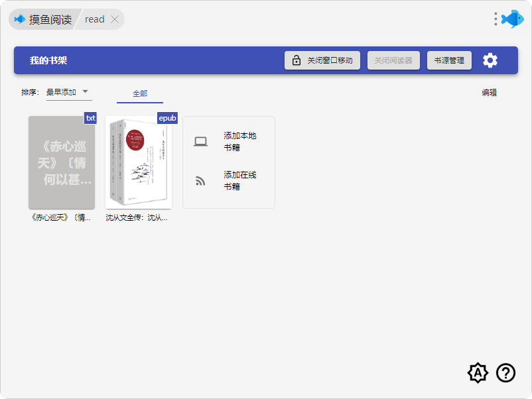Click 编辑 to edit the bookshelf
The width and height of the screenshot is (532, 399).
coord(490,93)
